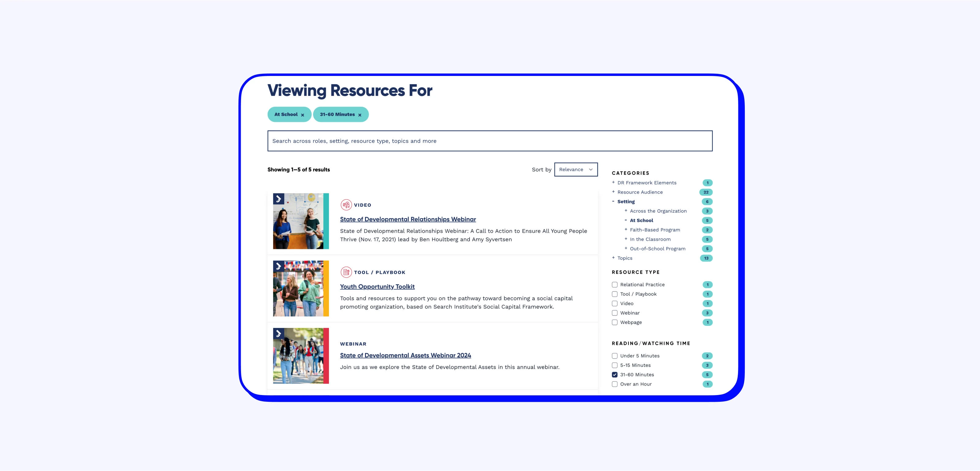Expand DR Framework Elements plus icon
This screenshot has height=471, width=980.
point(613,183)
